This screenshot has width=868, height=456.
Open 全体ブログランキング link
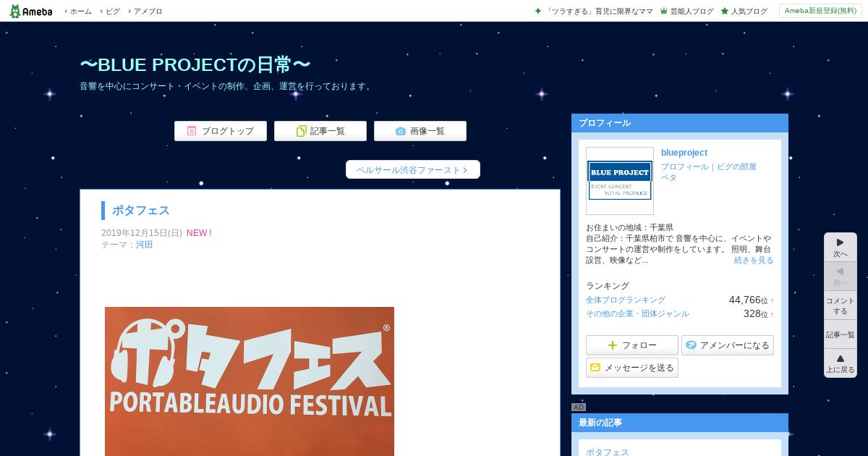click(x=626, y=300)
